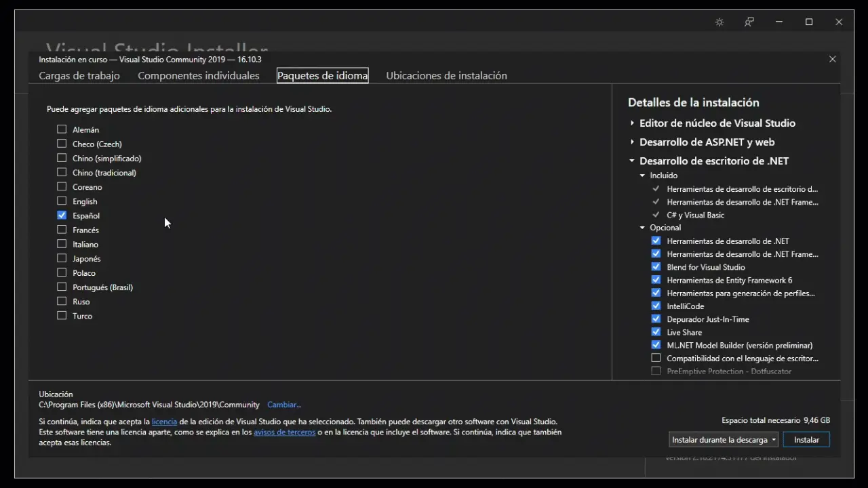Check the English language pack
Image resolution: width=868 pixels, height=488 pixels.
(x=62, y=201)
